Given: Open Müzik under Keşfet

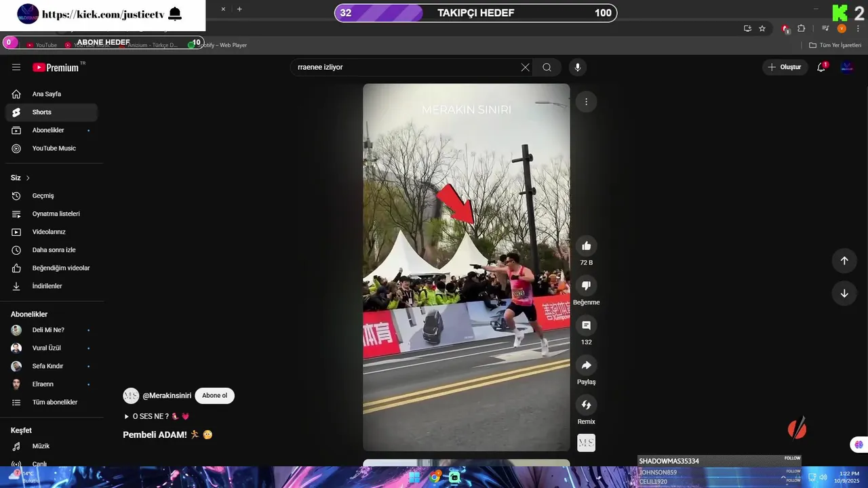Looking at the screenshot, I should click(52, 446).
